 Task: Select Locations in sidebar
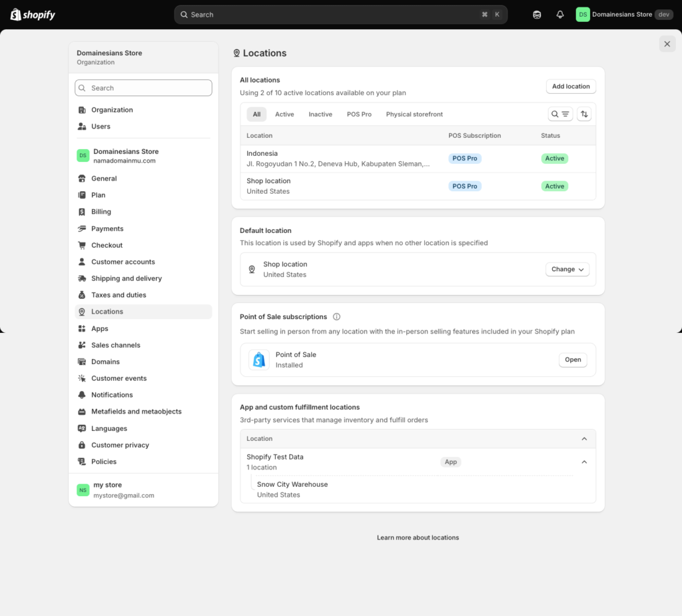(x=143, y=312)
